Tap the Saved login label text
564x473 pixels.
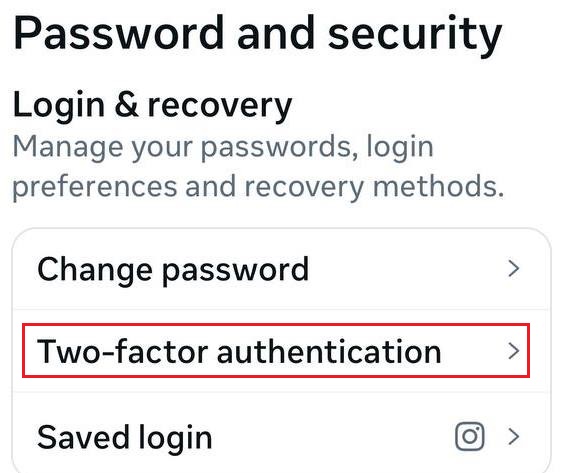pos(124,438)
